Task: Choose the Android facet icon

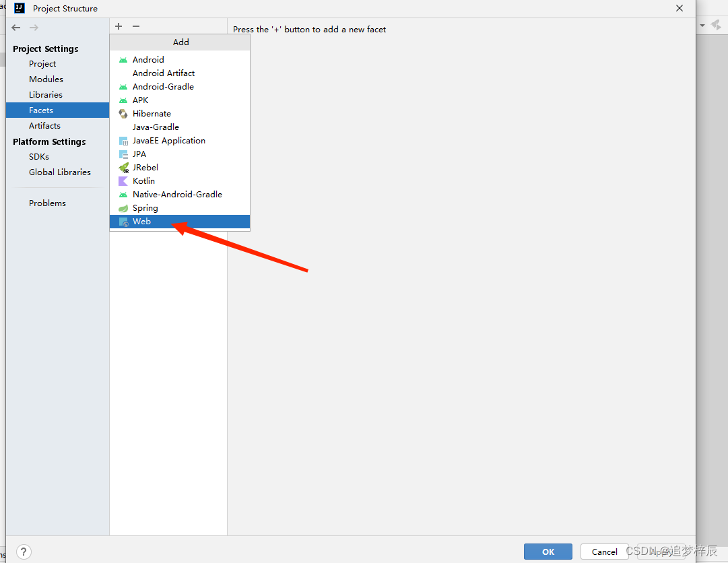Action: [x=123, y=60]
